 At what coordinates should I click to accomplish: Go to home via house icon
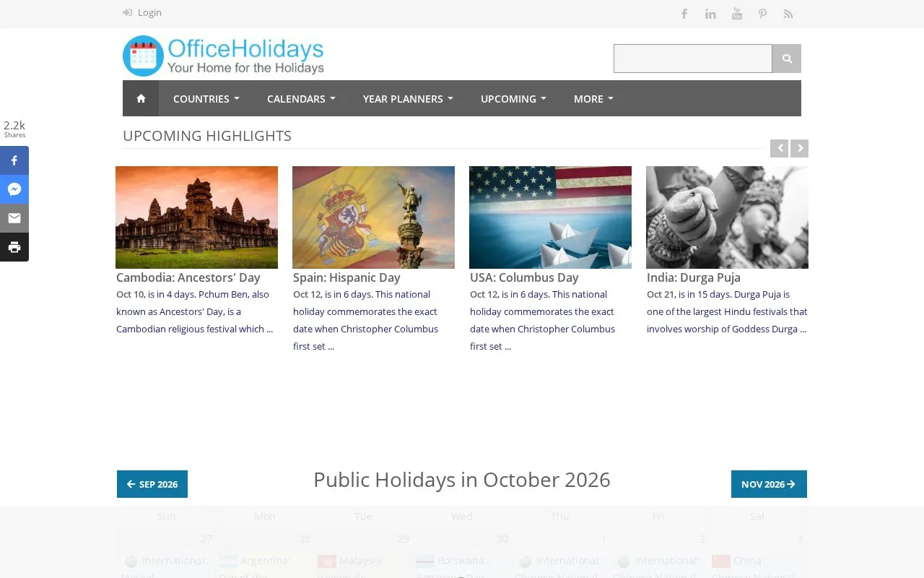point(141,98)
